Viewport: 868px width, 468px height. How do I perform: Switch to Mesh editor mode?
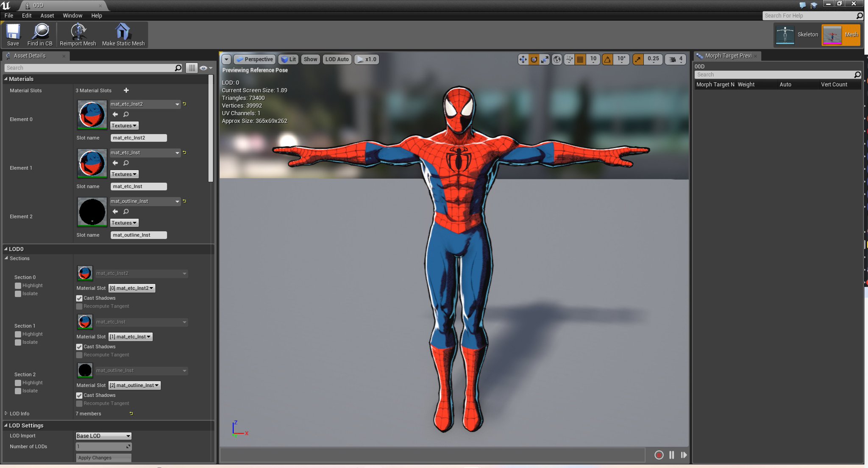click(841, 35)
